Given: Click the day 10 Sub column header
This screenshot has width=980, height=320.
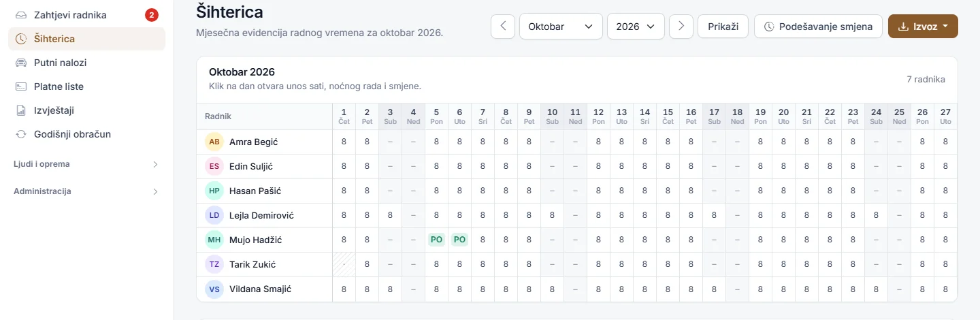Looking at the screenshot, I should (552, 116).
